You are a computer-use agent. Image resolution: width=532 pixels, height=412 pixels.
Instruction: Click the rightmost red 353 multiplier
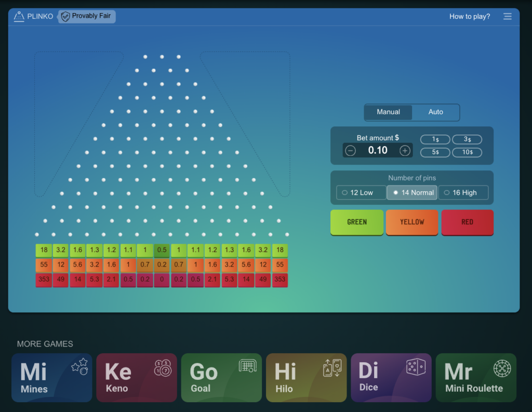click(280, 280)
